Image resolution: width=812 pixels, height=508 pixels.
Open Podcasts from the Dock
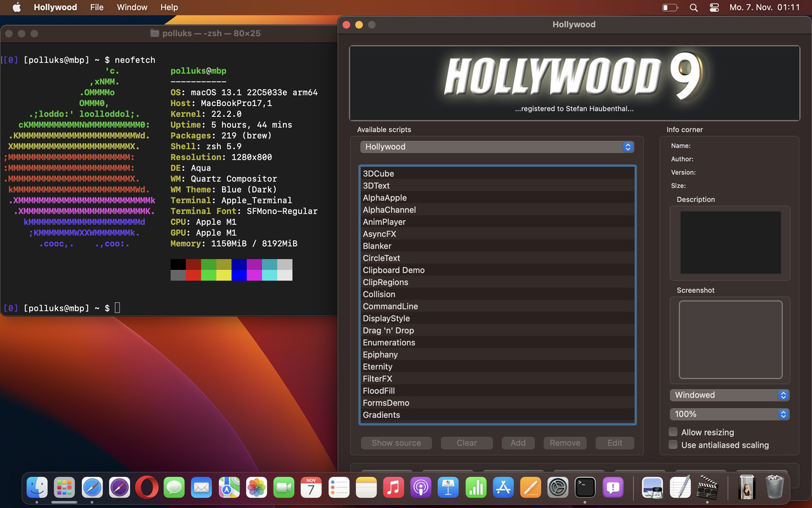421,488
